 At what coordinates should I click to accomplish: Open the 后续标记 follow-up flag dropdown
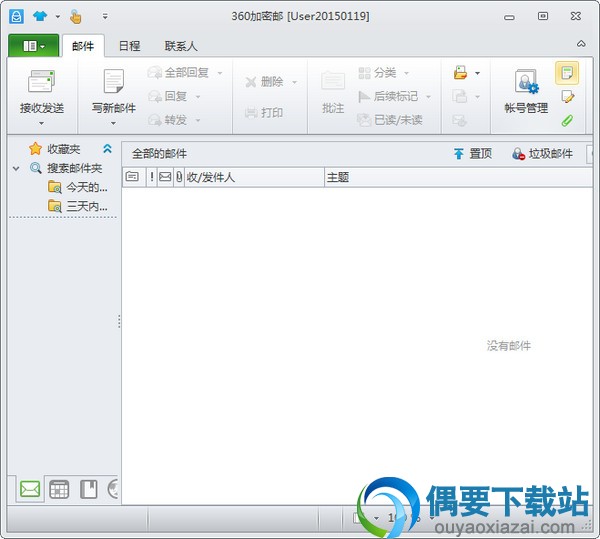coord(428,97)
